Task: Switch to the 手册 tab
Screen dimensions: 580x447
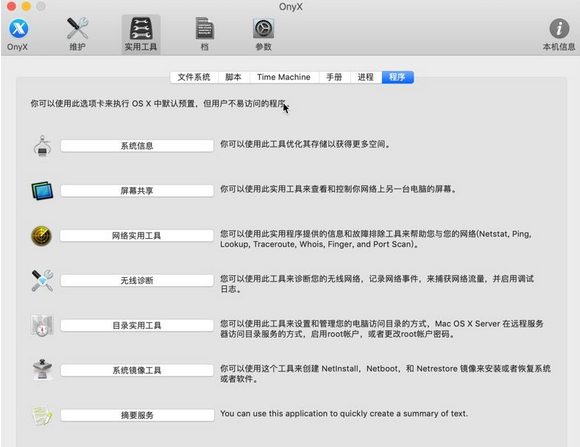Action: click(x=334, y=77)
